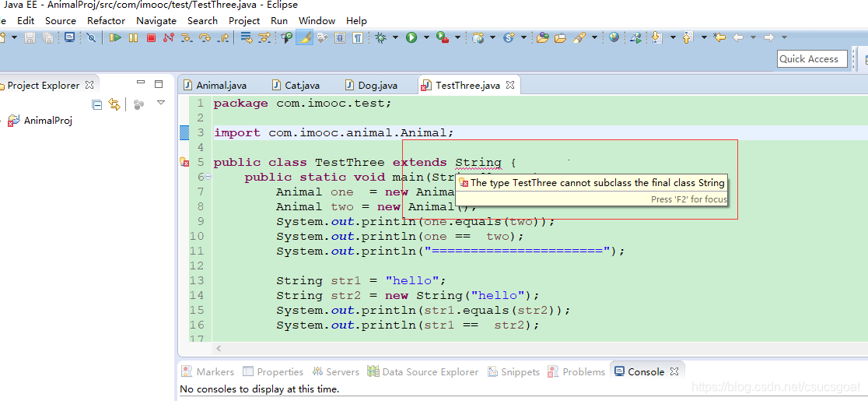Open the Search flashlight dropdown arrow

[594, 37]
